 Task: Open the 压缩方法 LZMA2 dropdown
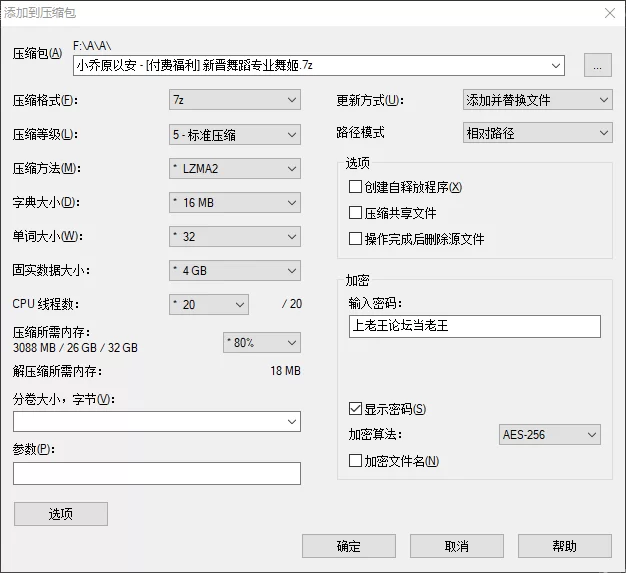click(x=235, y=169)
